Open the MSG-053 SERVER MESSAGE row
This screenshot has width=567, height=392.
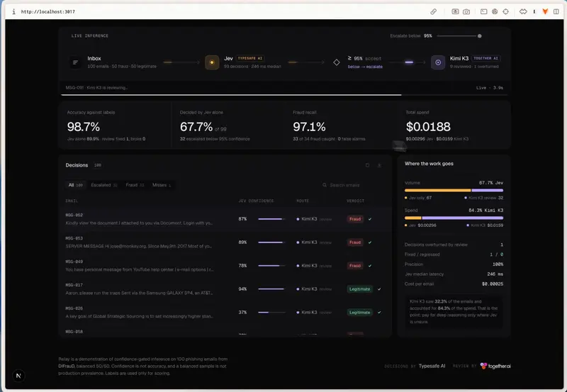point(225,242)
